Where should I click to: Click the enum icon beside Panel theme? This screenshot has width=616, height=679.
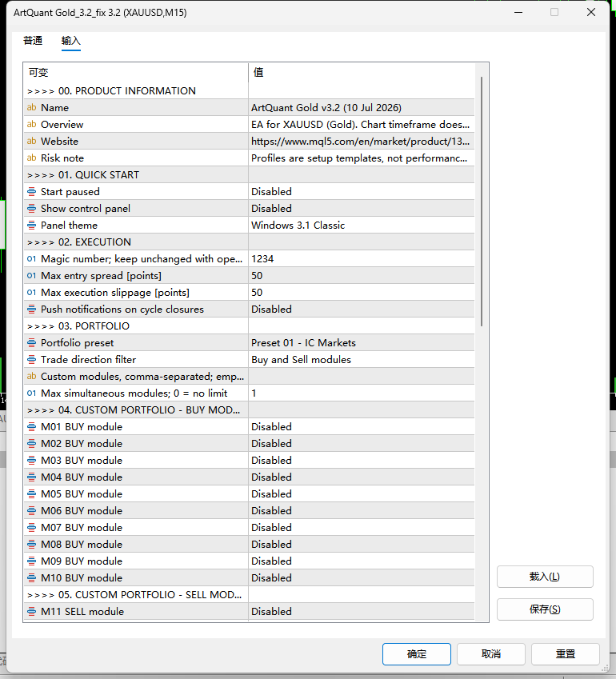click(32, 226)
